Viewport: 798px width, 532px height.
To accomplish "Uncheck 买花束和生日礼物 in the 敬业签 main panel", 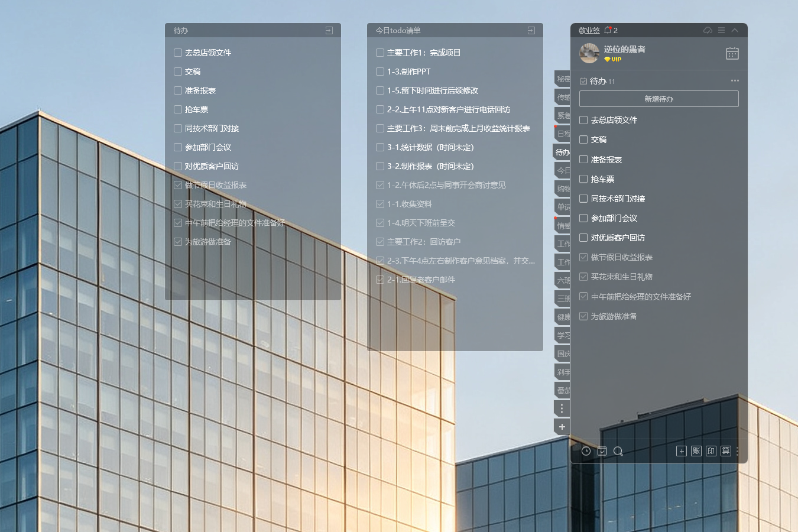I will [583, 277].
